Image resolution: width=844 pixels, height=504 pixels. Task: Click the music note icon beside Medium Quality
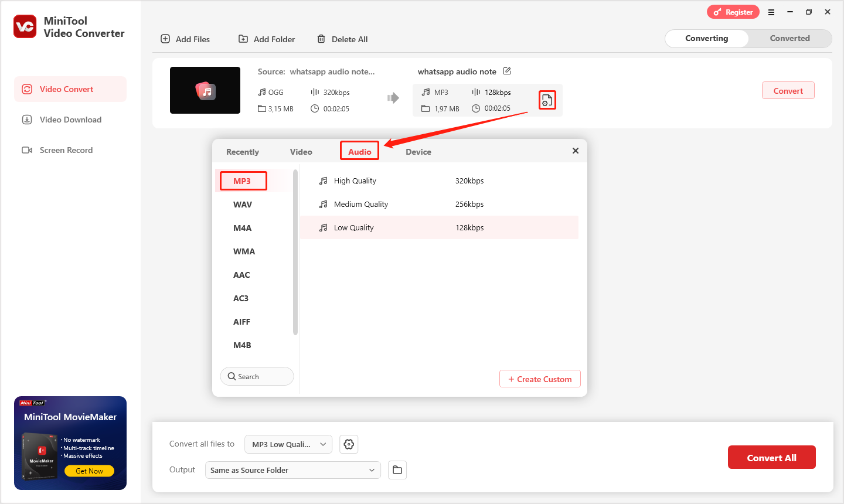pyautogui.click(x=323, y=205)
